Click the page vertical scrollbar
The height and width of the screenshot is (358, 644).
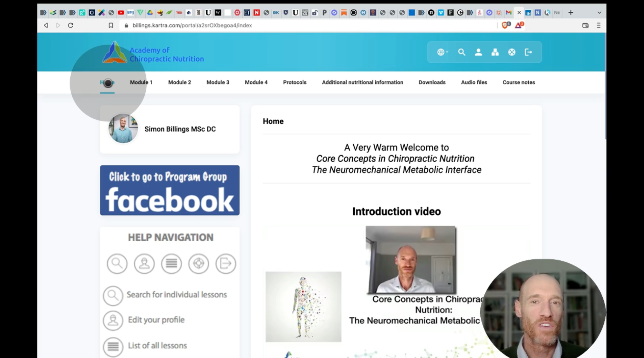[605, 86]
